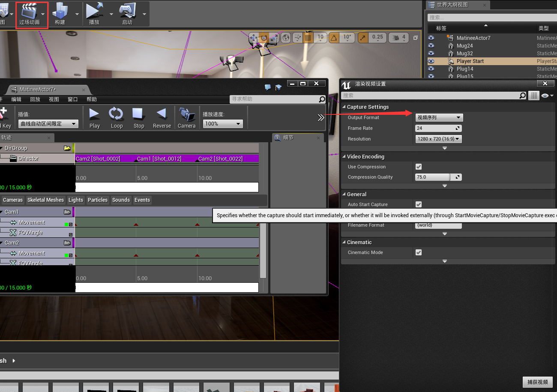557x392 pixels.
Task: Click the Cam2 group camera icon
Action: pos(67,243)
